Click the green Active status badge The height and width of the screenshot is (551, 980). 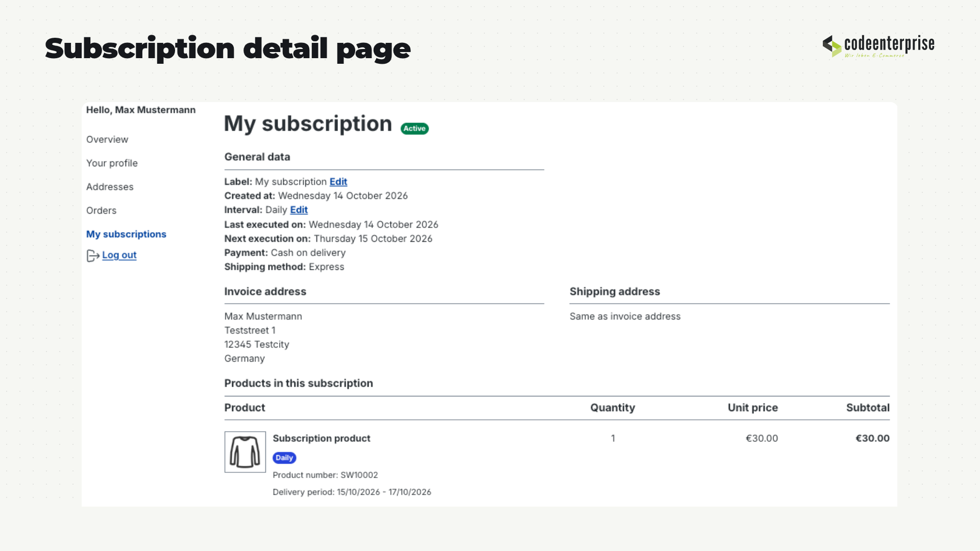tap(414, 129)
